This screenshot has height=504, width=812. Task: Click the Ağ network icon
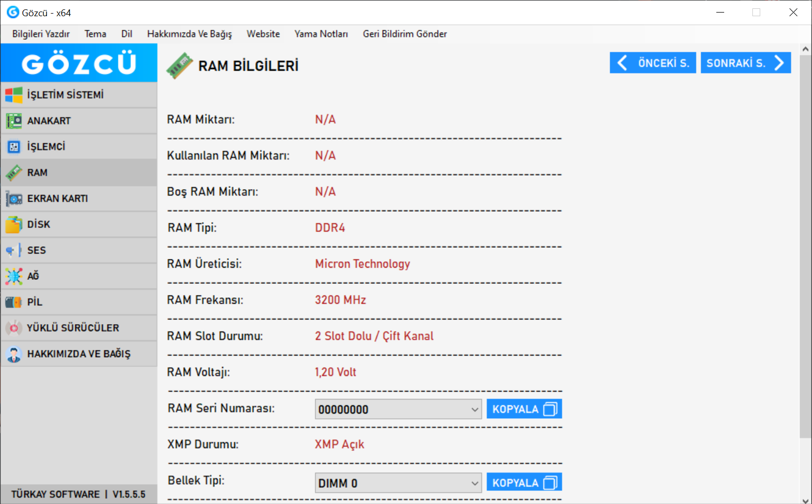pyautogui.click(x=14, y=276)
